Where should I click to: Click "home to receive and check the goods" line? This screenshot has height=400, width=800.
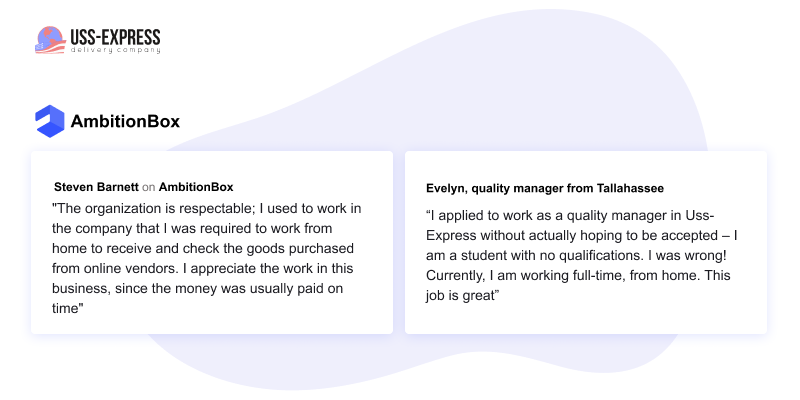203,248
